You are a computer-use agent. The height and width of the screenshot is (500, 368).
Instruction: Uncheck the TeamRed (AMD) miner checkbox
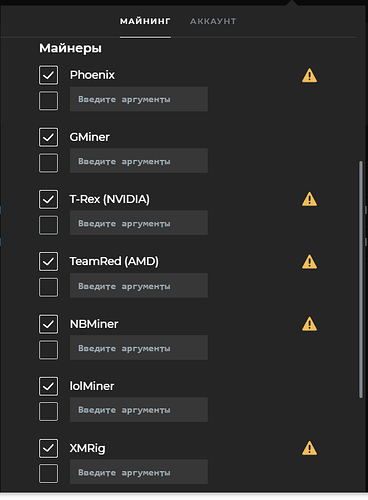point(48,261)
